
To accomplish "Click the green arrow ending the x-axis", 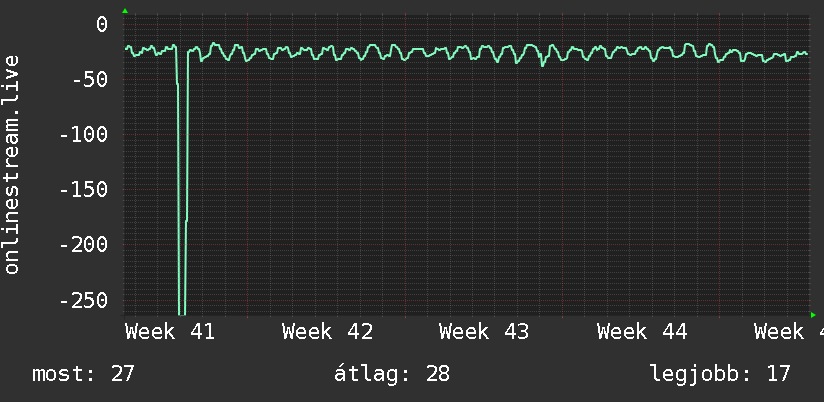I will [813, 315].
